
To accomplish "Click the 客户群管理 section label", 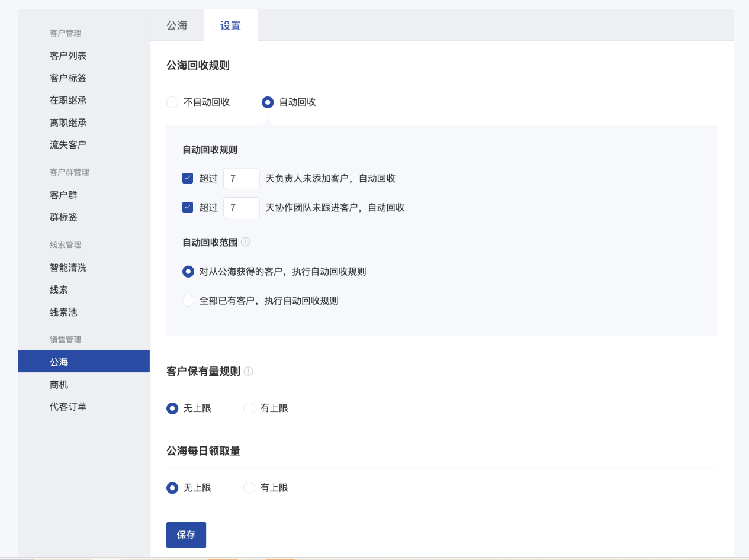I will pyautogui.click(x=69, y=172).
